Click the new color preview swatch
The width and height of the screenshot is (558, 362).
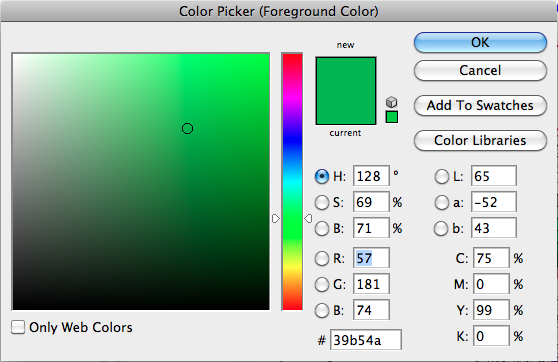(346, 74)
